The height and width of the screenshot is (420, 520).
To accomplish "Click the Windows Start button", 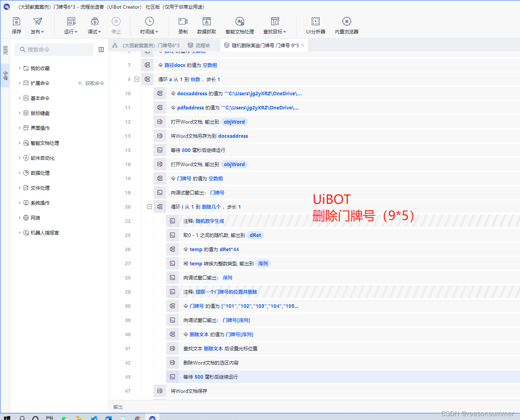I will coord(7,418).
